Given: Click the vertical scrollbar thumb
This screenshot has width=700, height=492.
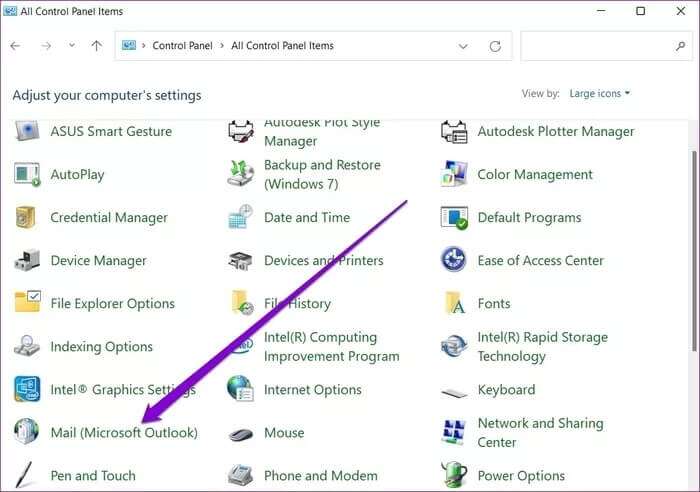Looking at the screenshot, I should click(694, 251).
